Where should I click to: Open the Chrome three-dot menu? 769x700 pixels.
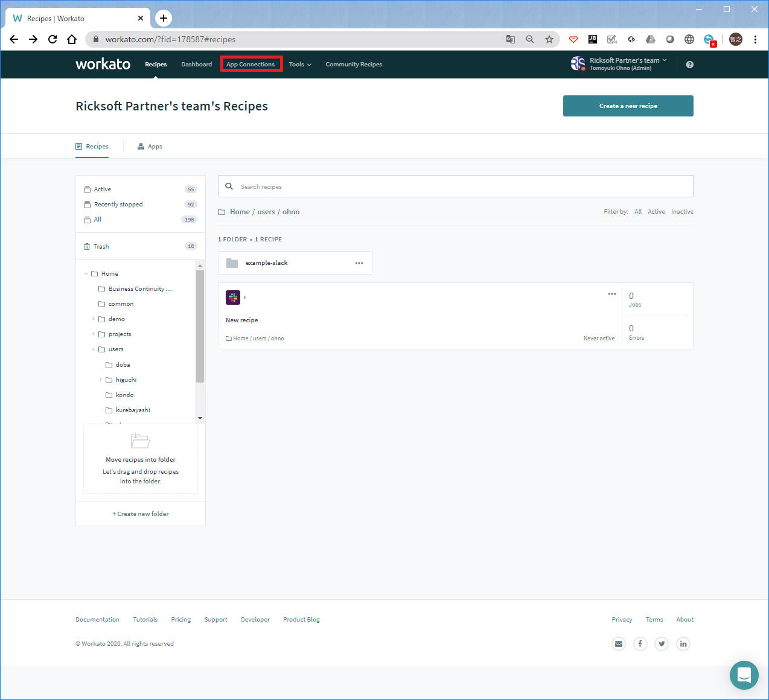(x=755, y=39)
